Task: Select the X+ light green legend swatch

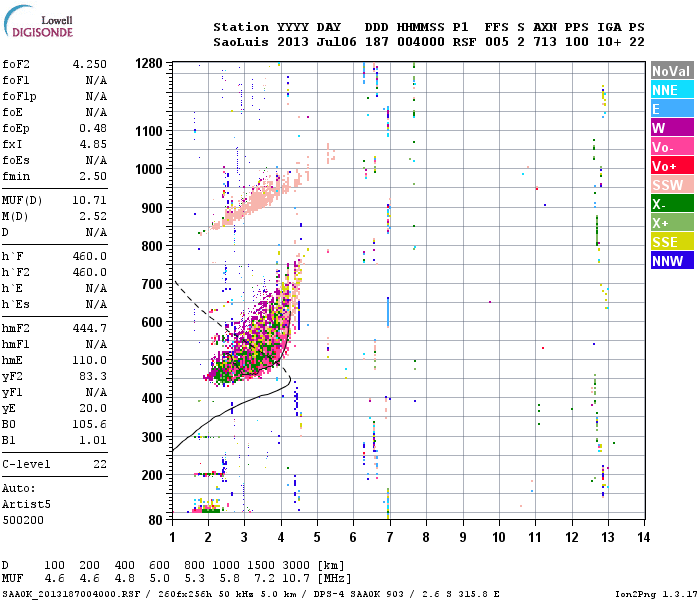Action: point(672,223)
